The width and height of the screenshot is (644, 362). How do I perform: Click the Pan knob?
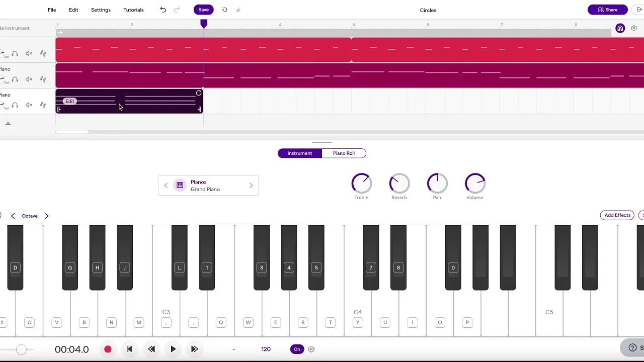pyautogui.click(x=437, y=184)
